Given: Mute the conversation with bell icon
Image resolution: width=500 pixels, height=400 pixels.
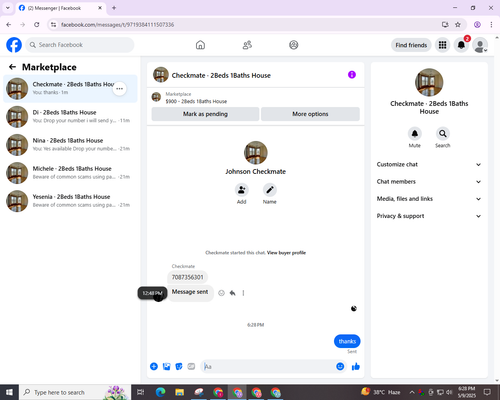Looking at the screenshot, I should coord(415,134).
